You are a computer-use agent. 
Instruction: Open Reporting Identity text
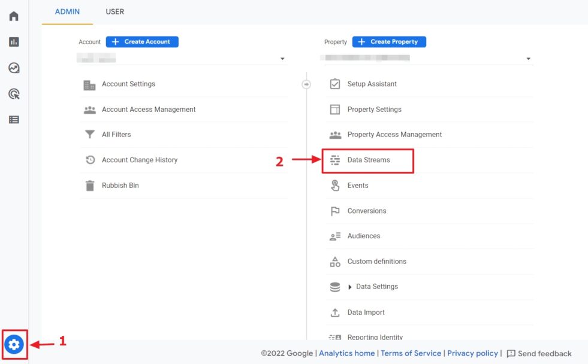point(375,337)
